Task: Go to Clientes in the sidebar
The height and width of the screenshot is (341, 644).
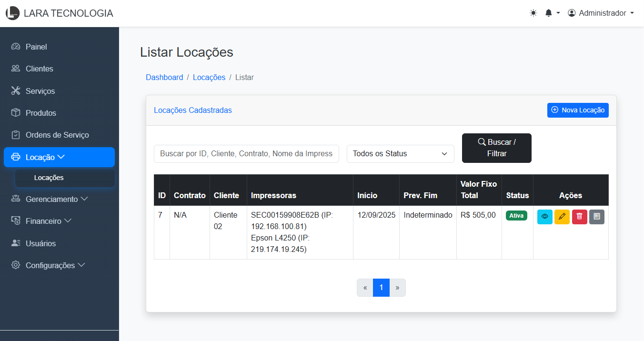Action: coord(39,69)
